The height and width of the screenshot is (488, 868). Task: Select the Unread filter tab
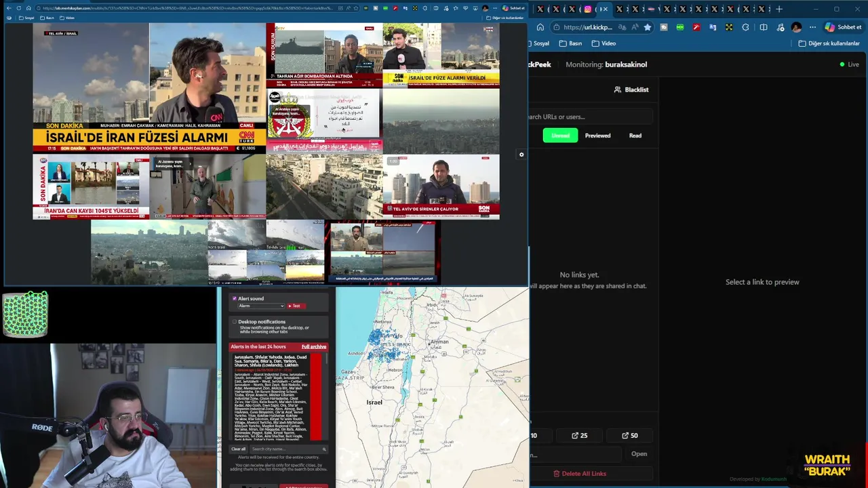[x=560, y=136]
